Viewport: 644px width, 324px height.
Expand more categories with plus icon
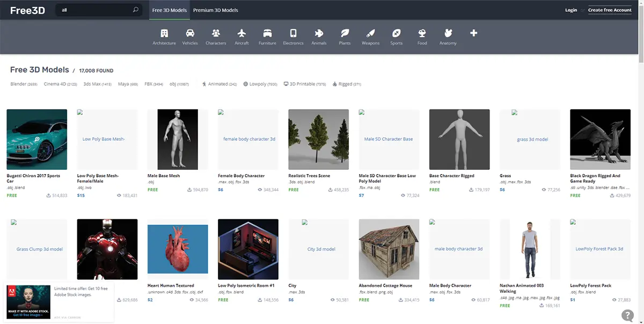(473, 33)
